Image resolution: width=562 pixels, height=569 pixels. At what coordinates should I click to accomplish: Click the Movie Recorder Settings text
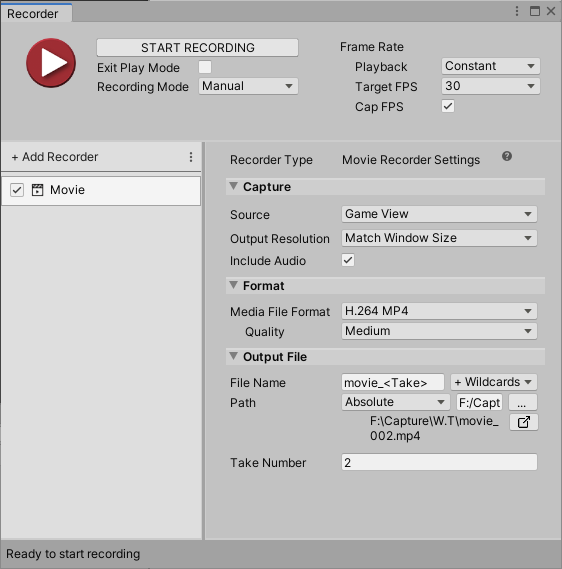[411, 160]
